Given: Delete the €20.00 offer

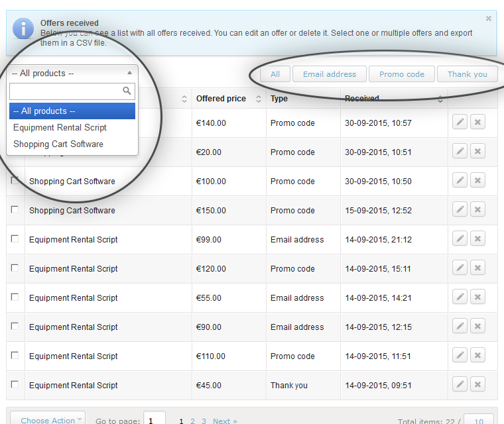Looking at the screenshot, I should click(x=477, y=151).
